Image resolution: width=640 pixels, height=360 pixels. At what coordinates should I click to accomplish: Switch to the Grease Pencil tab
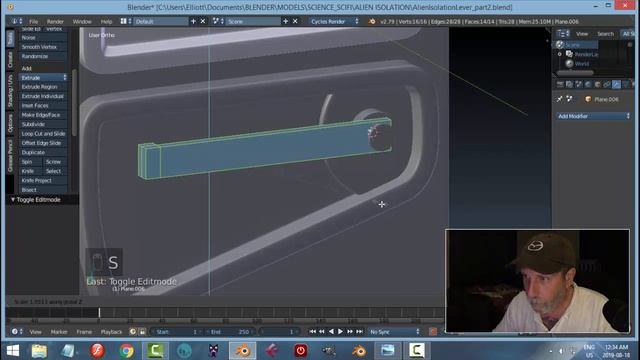(10, 156)
